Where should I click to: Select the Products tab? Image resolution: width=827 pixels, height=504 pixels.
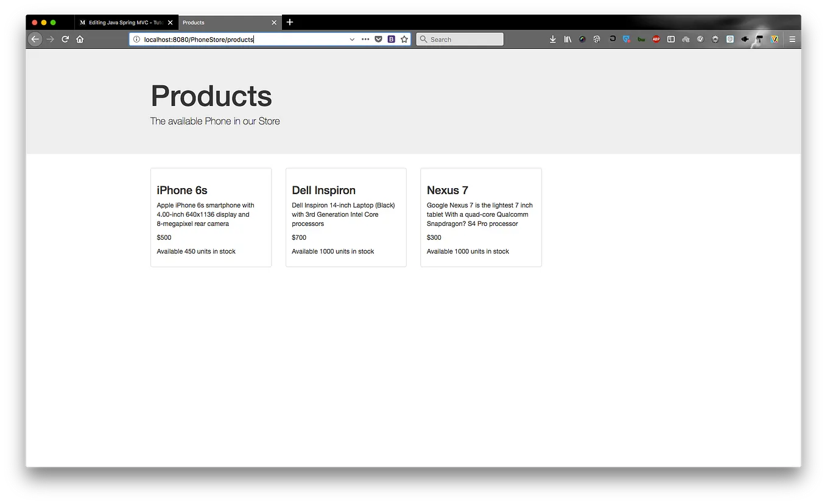tap(230, 23)
